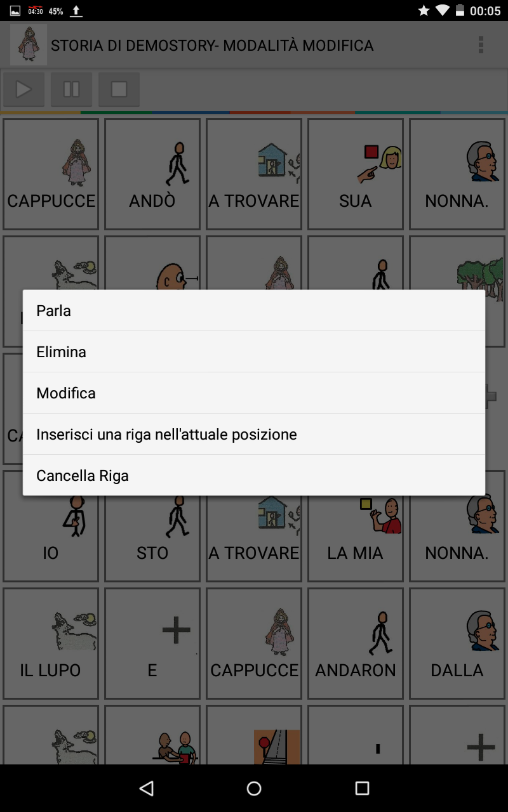The image size is (508, 812).
Task: Tap the E plus-sign card
Action: (x=152, y=643)
